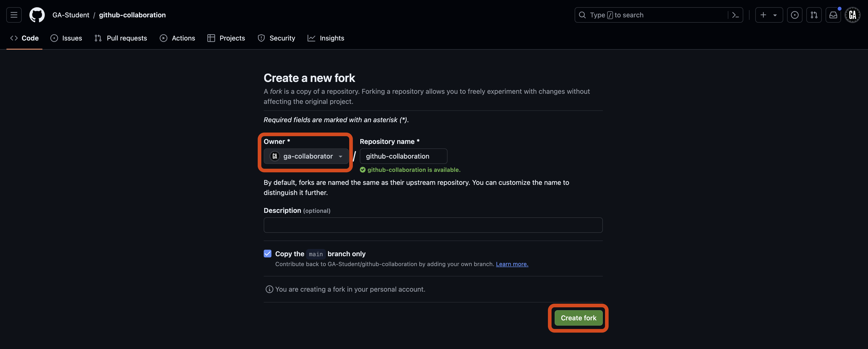Click the Create fork button

(x=578, y=318)
